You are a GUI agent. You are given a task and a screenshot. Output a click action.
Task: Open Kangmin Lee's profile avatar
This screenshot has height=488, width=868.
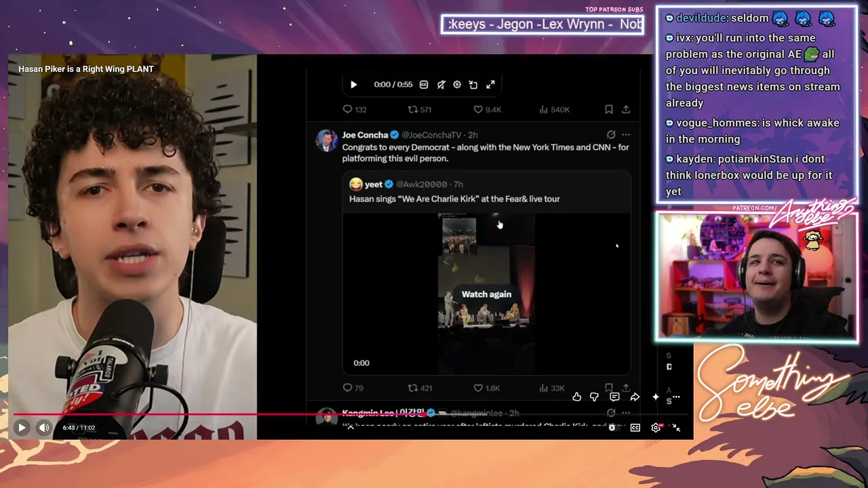(x=327, y=418)
